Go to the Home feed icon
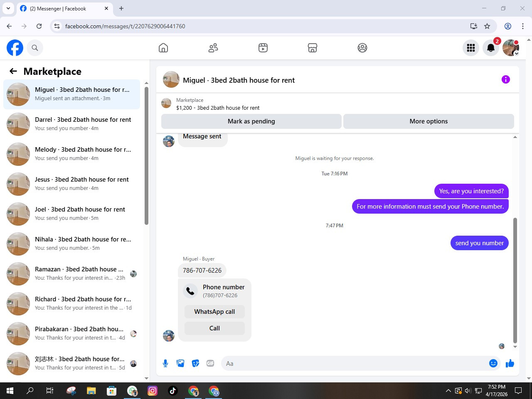532x399 pixels. (x=163, y=48)
